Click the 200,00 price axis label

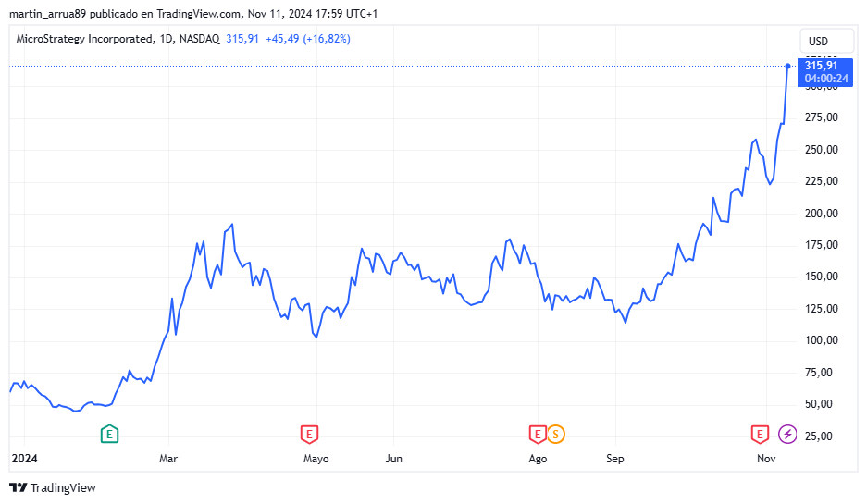(x=821, y=214)
